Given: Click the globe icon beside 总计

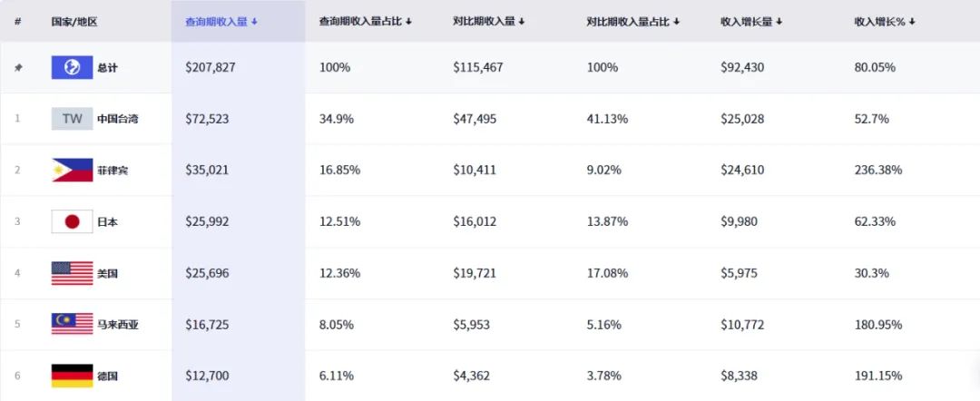Looking at the screenshot, I should click(72, 68).
